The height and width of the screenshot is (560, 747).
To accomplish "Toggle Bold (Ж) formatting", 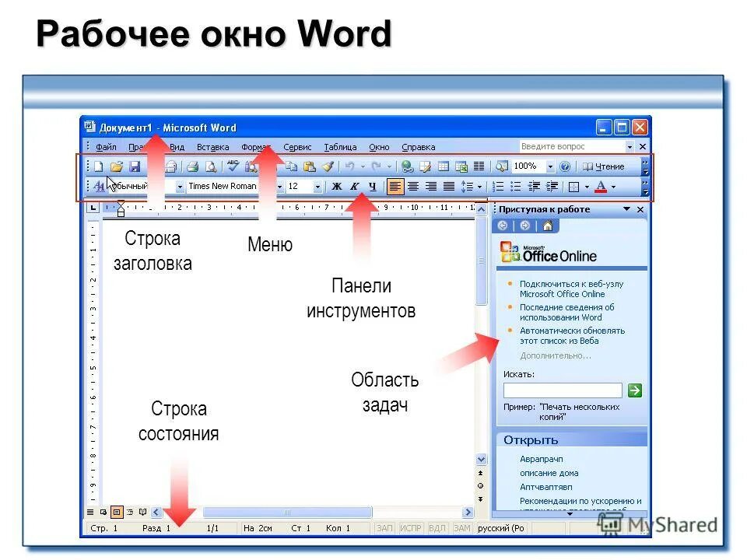I will tap(337, 186).
